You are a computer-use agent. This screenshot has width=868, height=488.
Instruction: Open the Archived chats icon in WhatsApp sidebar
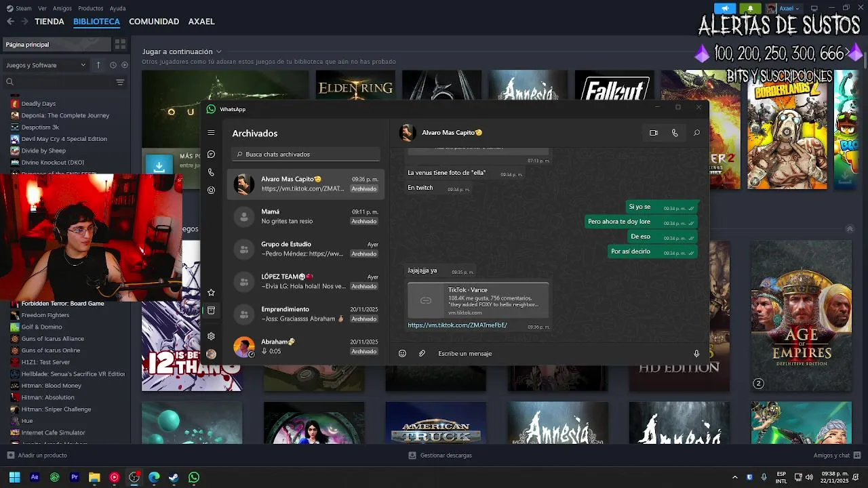(x=211, y=310)
